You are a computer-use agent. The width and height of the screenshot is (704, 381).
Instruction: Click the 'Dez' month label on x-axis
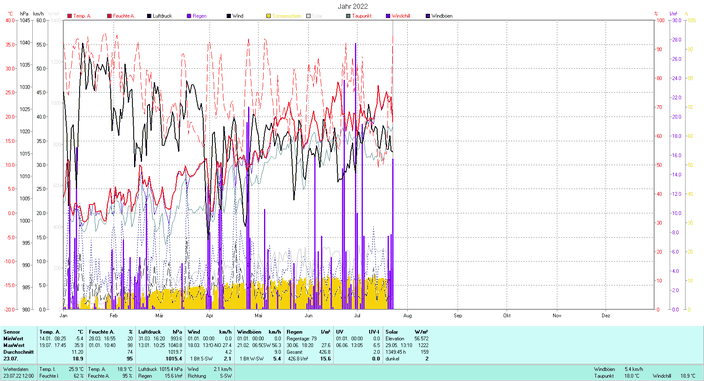606,315
